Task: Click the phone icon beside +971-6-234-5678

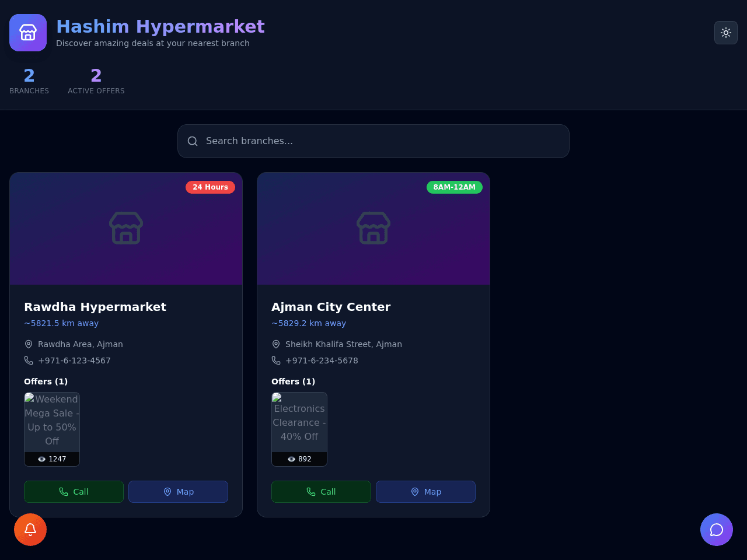Action: point(276,360)
